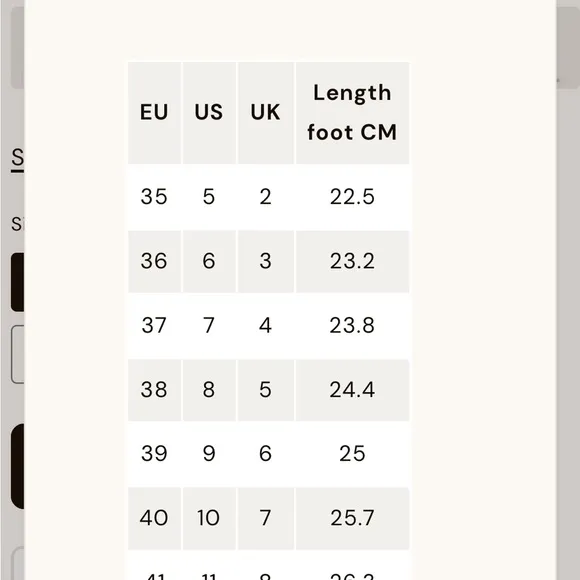Click the 22.5 foot length value
Viewport: 580px width, 580px height.
click(x=352, y=196)
